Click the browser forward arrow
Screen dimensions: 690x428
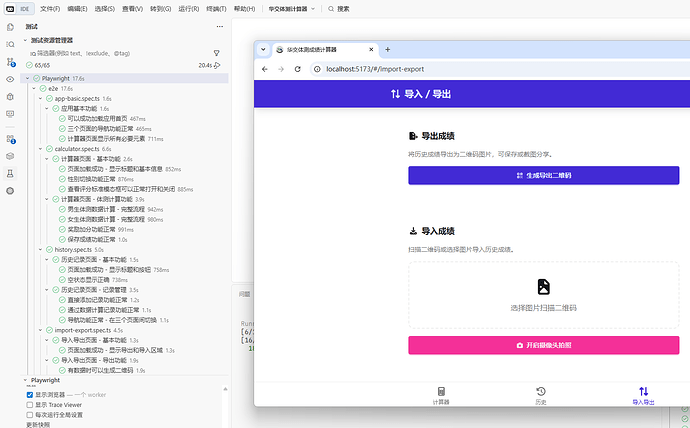pos(281,69)
